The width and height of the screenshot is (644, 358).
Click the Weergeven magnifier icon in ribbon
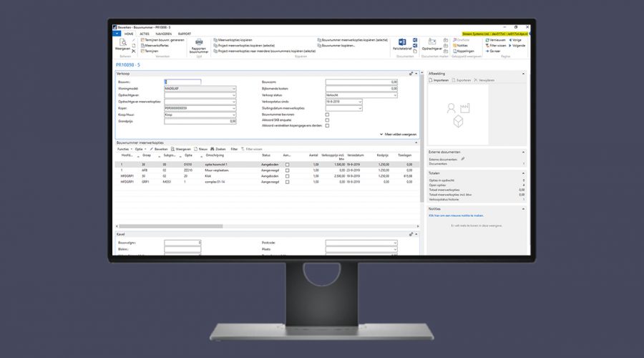(x=123, y=42)
